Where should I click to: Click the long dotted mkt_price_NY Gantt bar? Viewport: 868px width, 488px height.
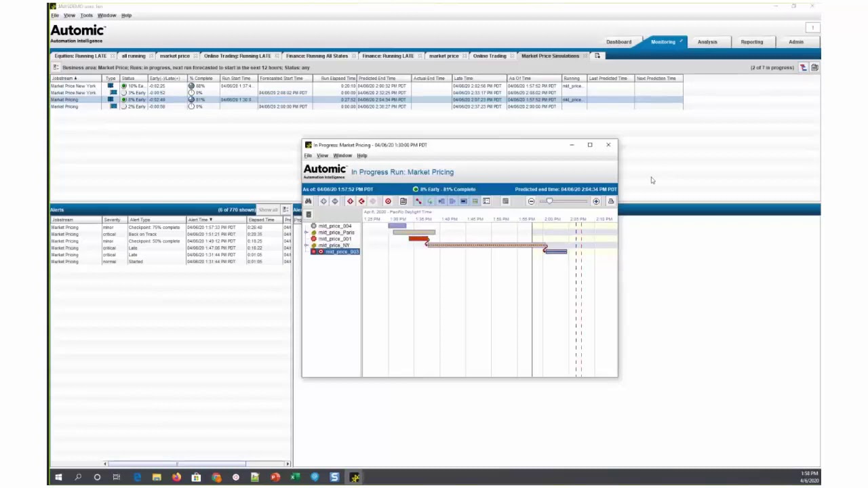486,245
